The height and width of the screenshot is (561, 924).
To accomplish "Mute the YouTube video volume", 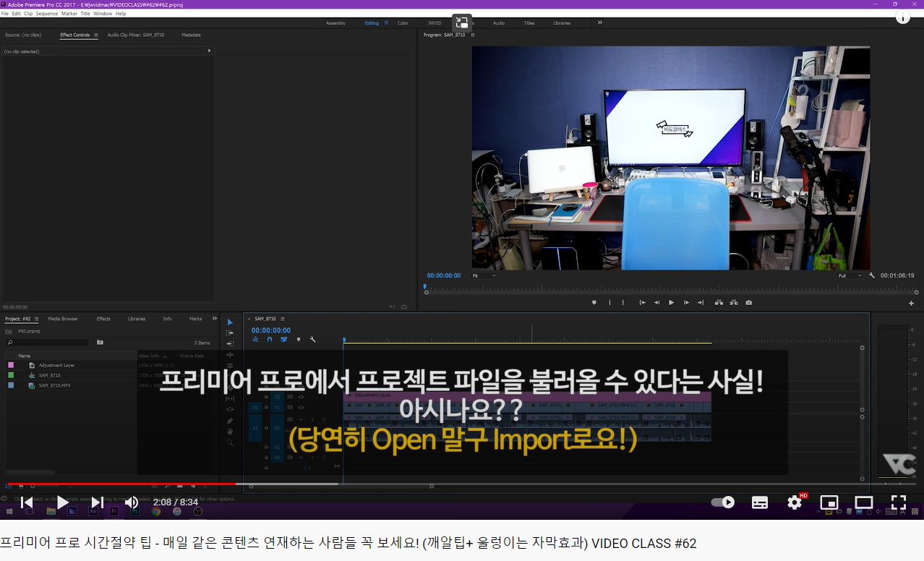I will click(132, 502).
